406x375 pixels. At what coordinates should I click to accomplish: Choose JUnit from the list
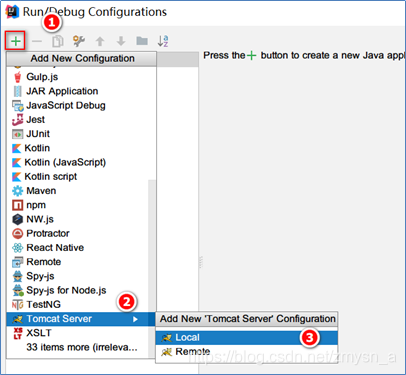coord(81,134)
